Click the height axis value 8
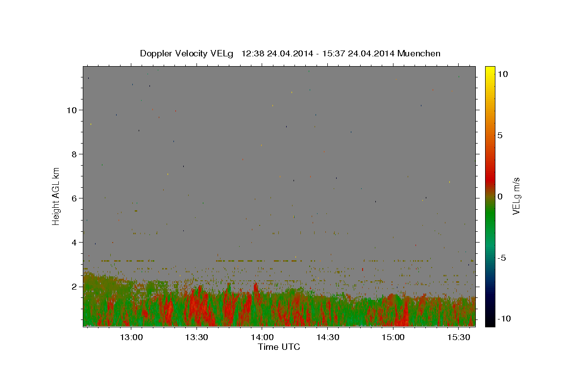 (x=74, y=154)
